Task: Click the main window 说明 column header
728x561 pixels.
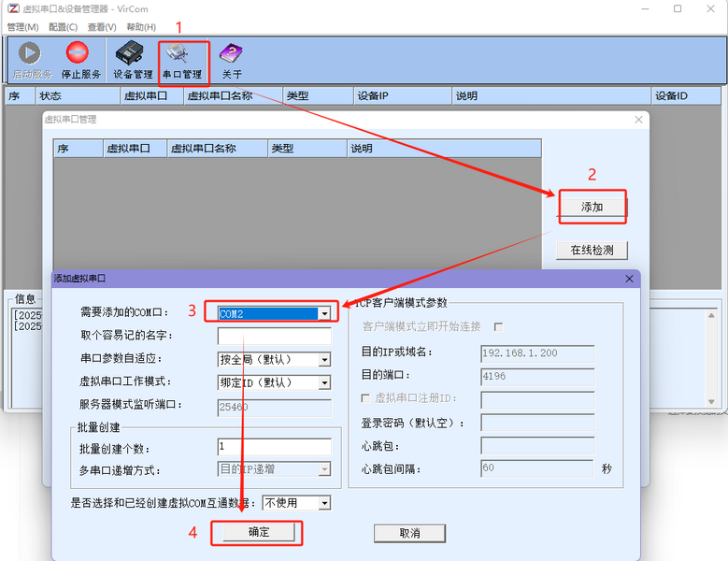Action: 551,95
